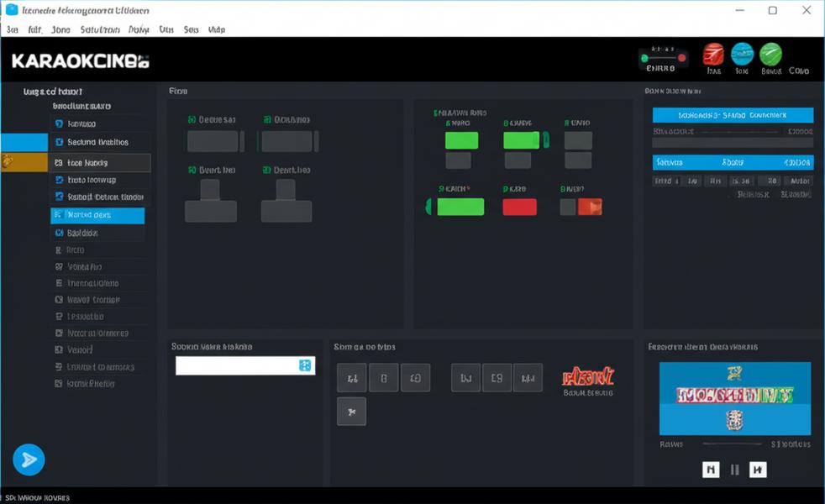The width and height of the screenshot is (825, 504).
Task: Pause playback in the preview panel
Action: pyautogui.click(x=734, y=470)
